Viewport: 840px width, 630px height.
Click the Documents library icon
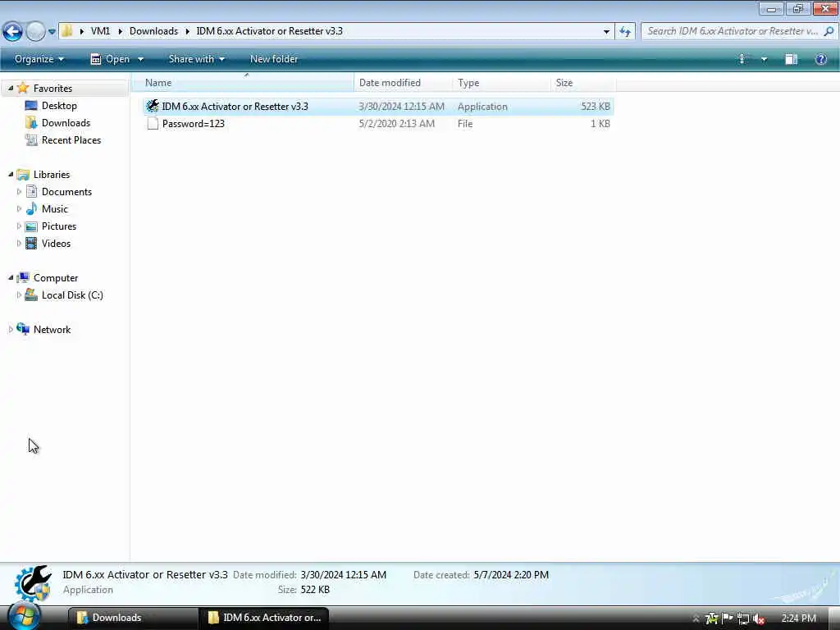click(x=32, y=191)
